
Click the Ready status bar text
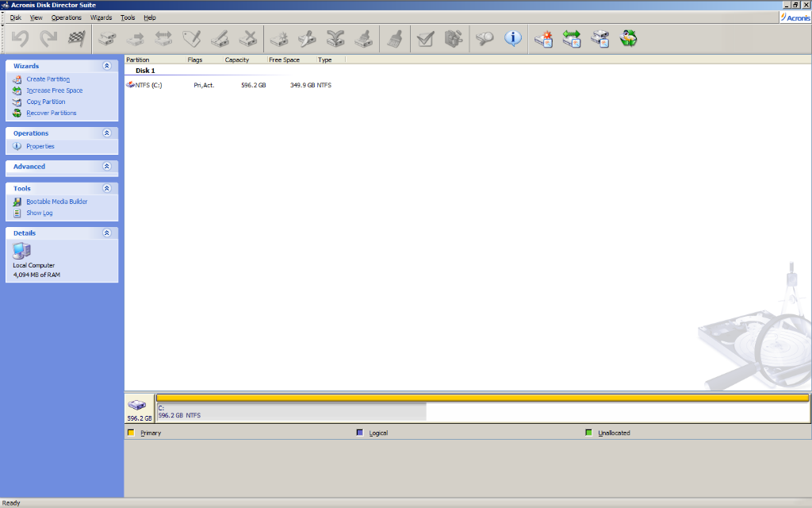coord(11,502)
